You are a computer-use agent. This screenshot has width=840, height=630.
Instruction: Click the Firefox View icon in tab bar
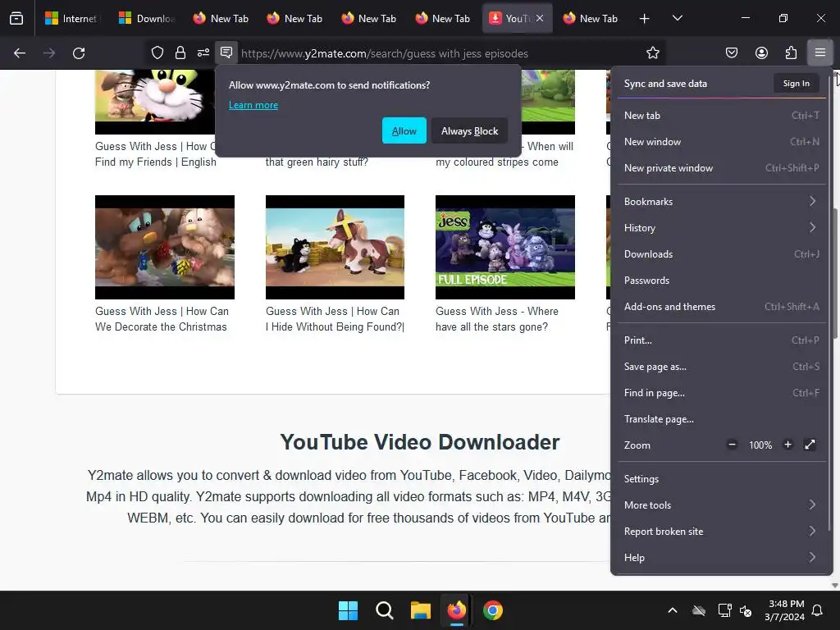pyautogui.click(x=16, y=18)
